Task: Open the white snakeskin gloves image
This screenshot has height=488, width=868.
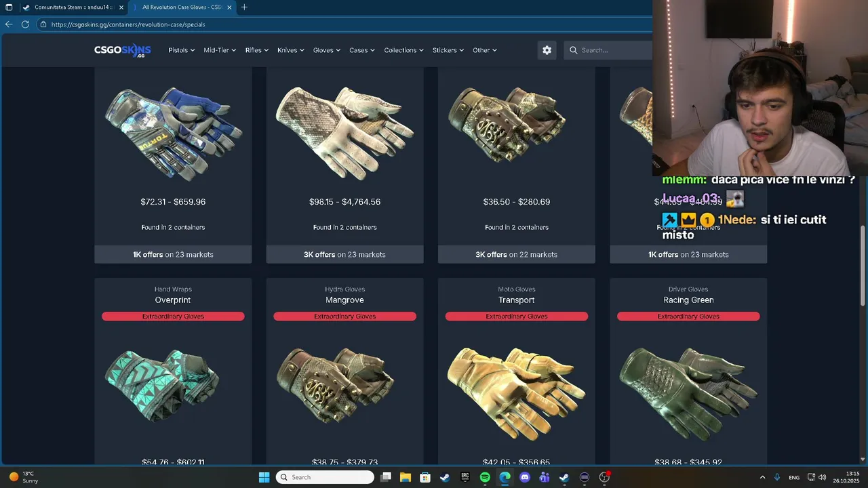Action: tap(344, 133)
